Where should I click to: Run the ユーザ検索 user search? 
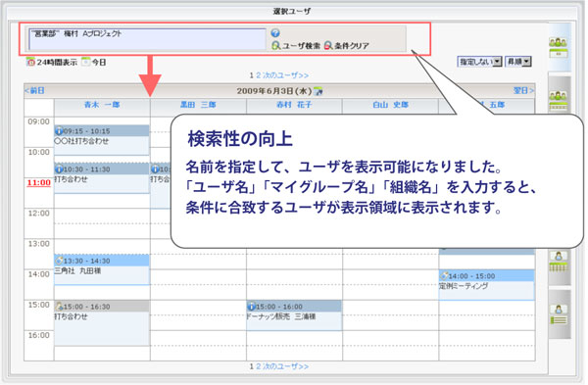(296, 46)
